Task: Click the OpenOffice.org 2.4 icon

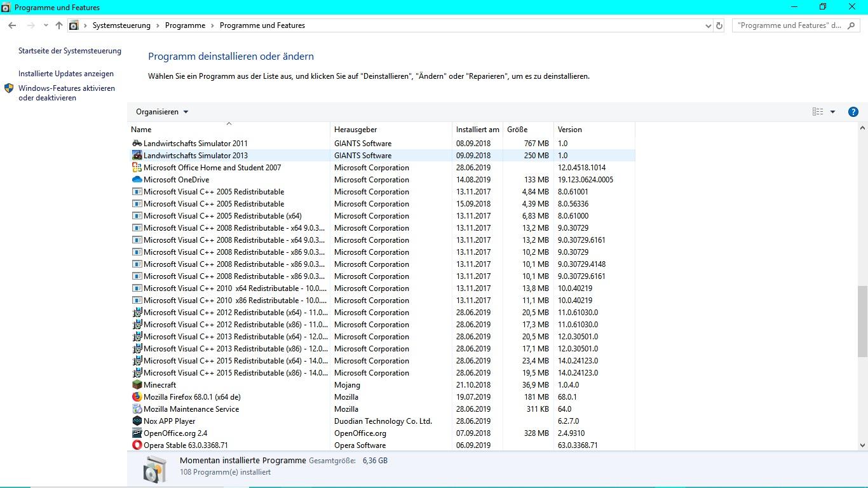Action: [x=137, y=433]
